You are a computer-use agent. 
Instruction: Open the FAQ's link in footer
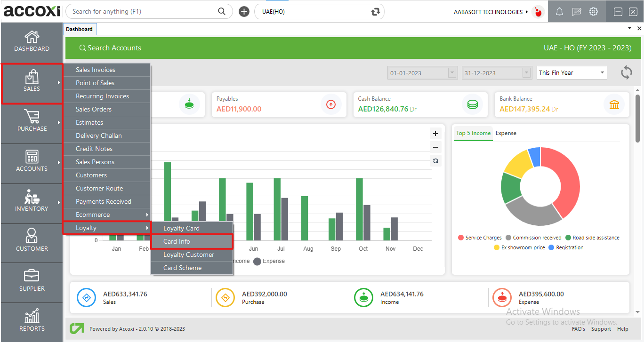[x=578, y=329]
